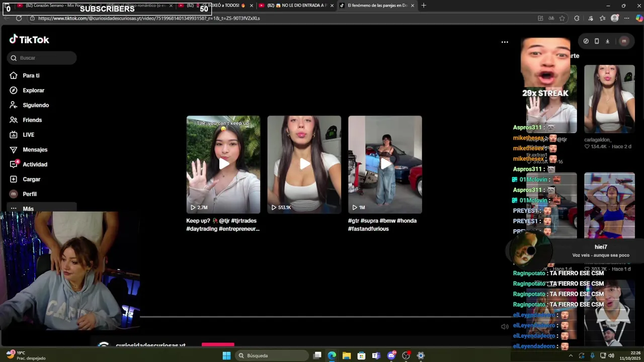Open Task View on taskbar
Viewport: 644px width, 362px height.
point(317,355)
